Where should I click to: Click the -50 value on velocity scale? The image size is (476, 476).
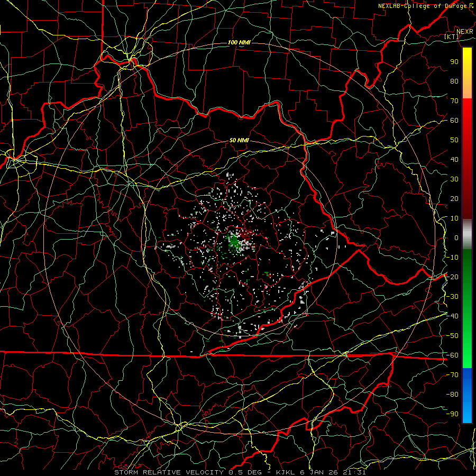pyautogui.click(x=452, y=336)
